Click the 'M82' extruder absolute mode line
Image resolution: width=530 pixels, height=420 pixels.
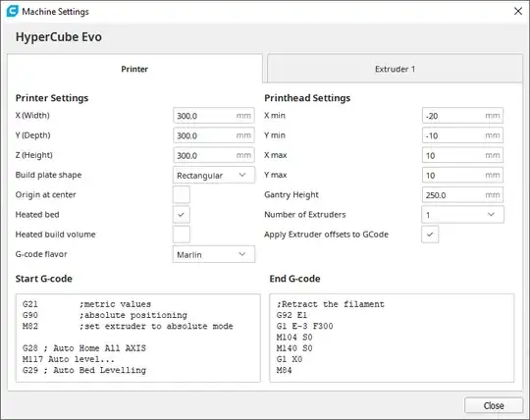(128, 326)
